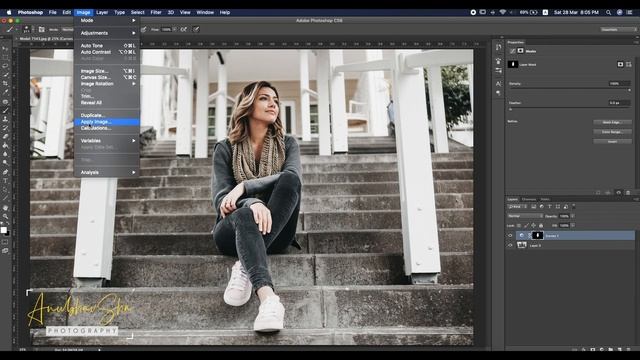The image size is (640, 360).
Task: Click the lock position icon
Action: [533, 225]
